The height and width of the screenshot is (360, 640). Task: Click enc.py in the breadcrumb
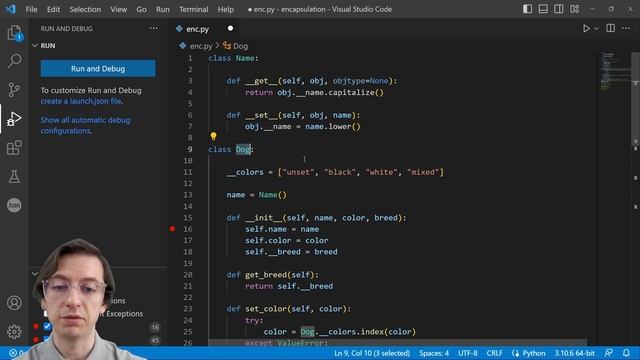[201, 46]
